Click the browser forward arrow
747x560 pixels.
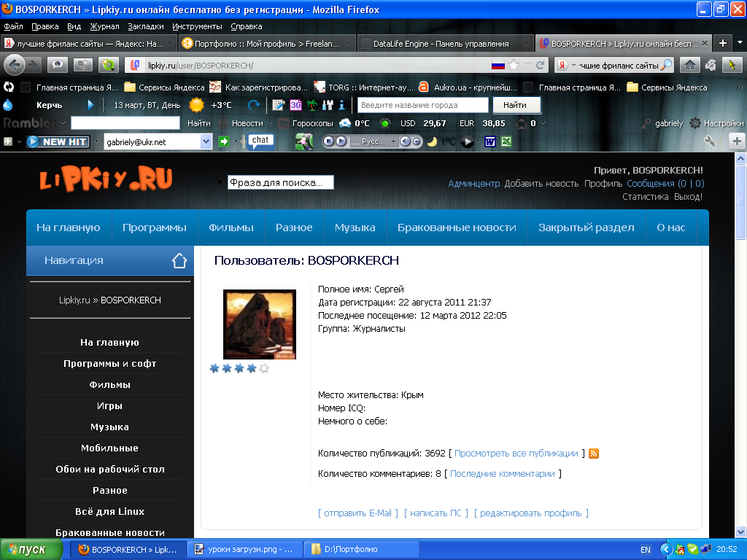click(x=32, y=65)
